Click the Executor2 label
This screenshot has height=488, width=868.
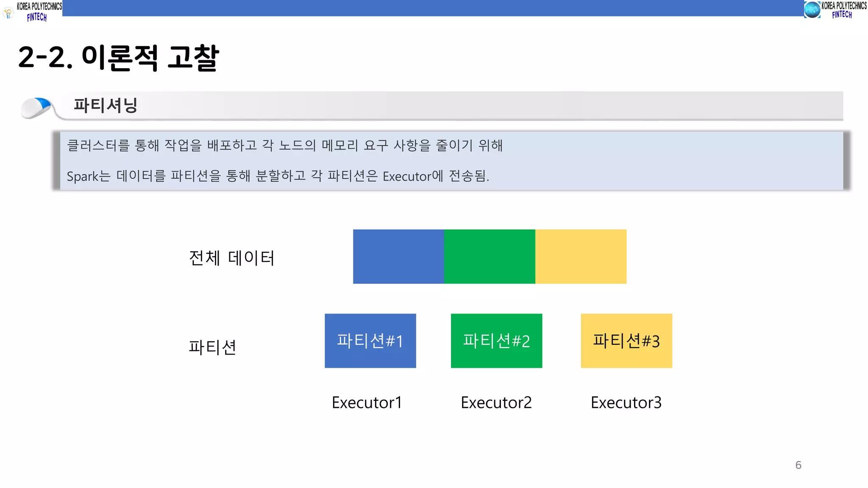496,402
